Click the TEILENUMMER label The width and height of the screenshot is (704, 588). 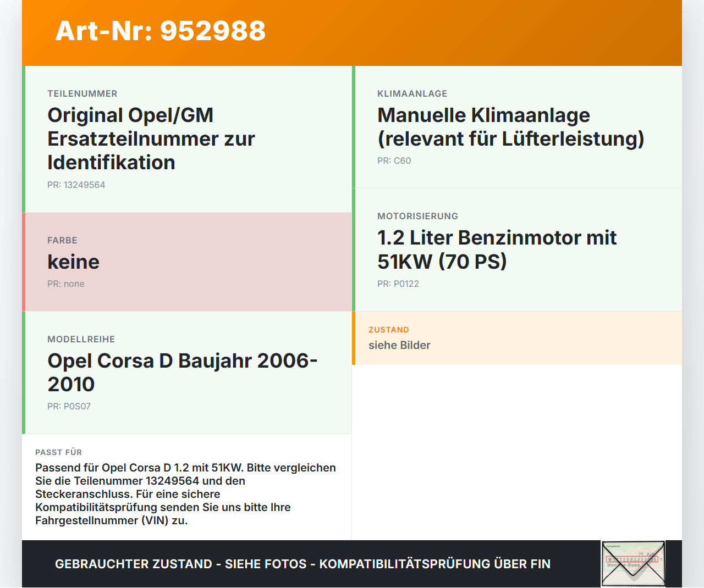82,93
